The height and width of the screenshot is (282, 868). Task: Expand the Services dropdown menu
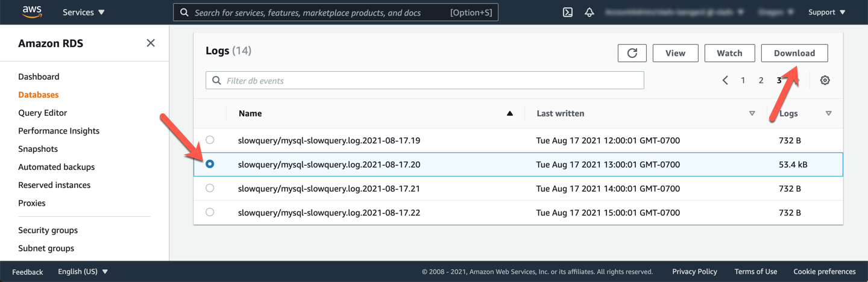click(x=83, y=12)
